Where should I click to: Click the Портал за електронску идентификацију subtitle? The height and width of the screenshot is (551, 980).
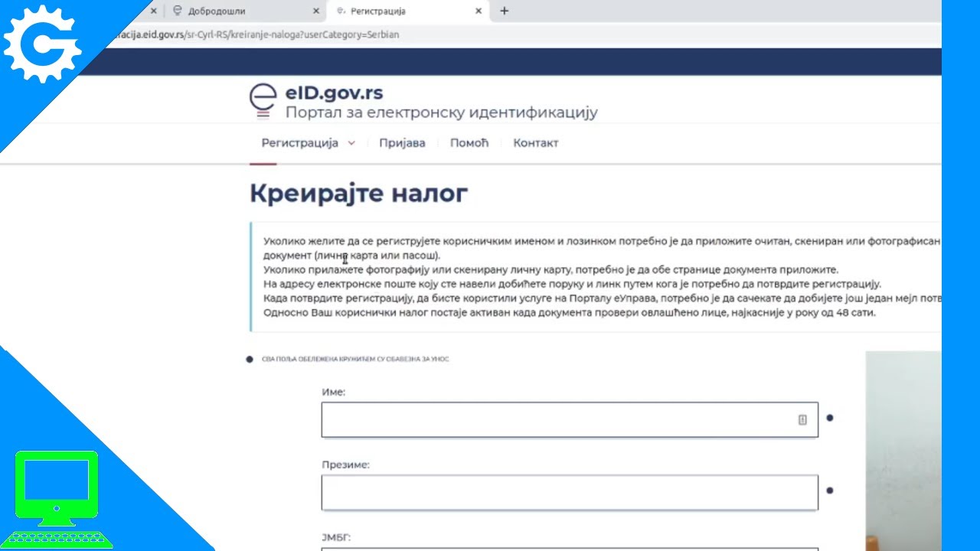tap(441, 112)
